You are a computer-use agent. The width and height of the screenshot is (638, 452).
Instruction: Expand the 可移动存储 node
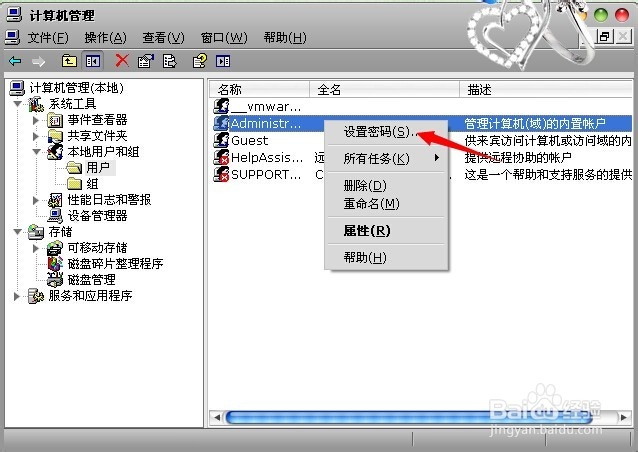pos(36,248)
